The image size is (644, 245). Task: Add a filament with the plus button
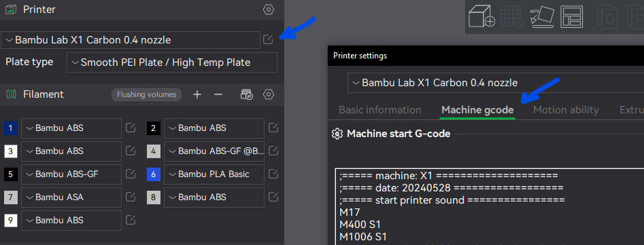[197, 94]
